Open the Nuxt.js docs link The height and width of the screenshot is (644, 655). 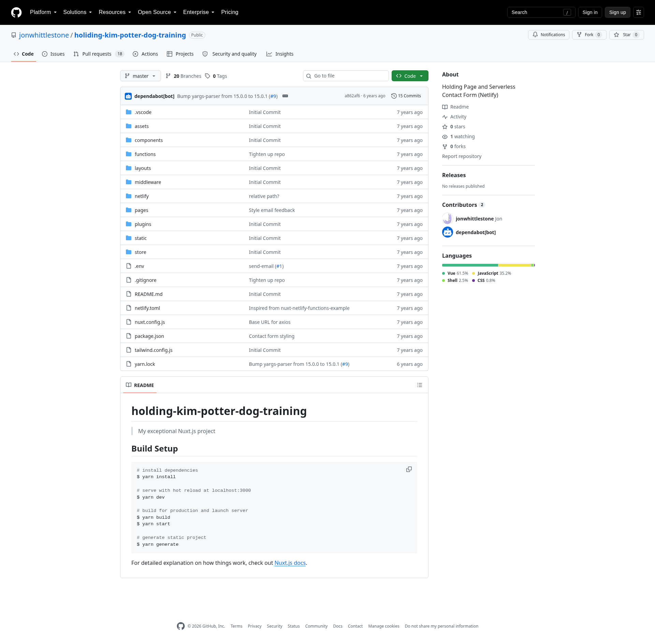point(290,563)
